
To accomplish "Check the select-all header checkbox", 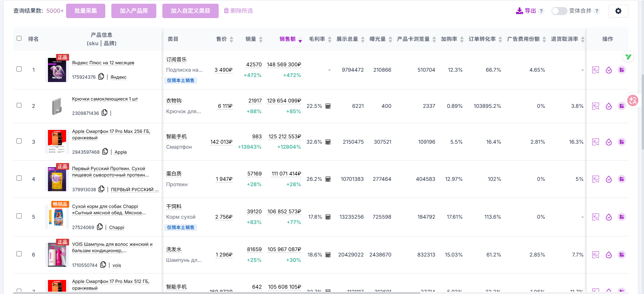I will 19,39.
